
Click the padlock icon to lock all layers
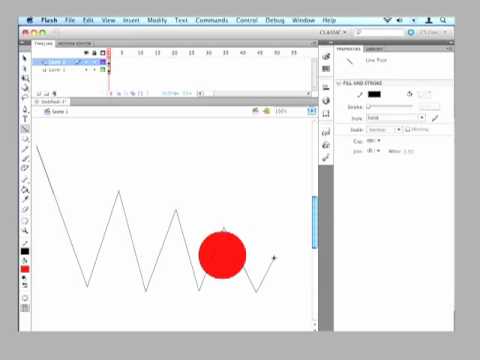[94, 53]
